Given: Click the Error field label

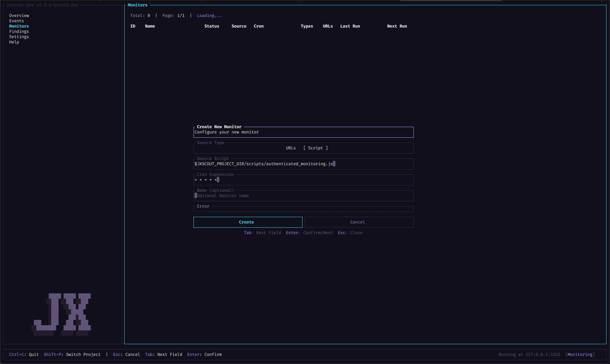Looking at the screenshot, I should (203, 206).
